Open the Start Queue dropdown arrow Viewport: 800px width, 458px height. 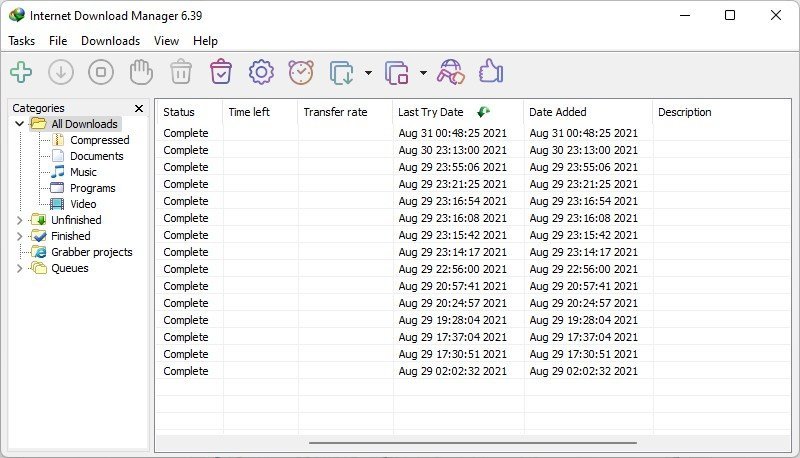point(368,73)
